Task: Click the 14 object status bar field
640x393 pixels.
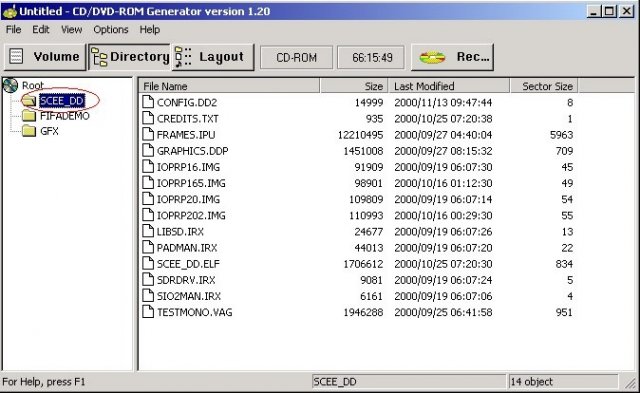Action: (x=563, y=382)
